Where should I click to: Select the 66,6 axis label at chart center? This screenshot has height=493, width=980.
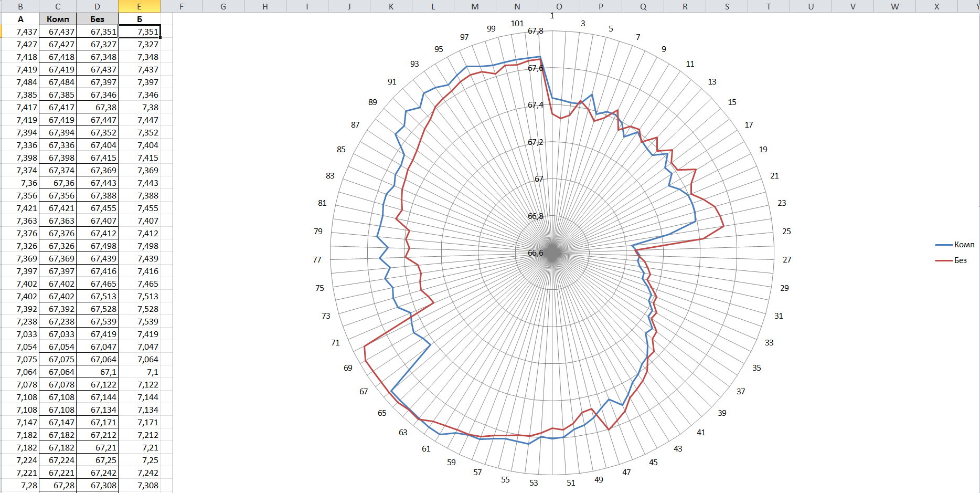[x=536, y=253]
